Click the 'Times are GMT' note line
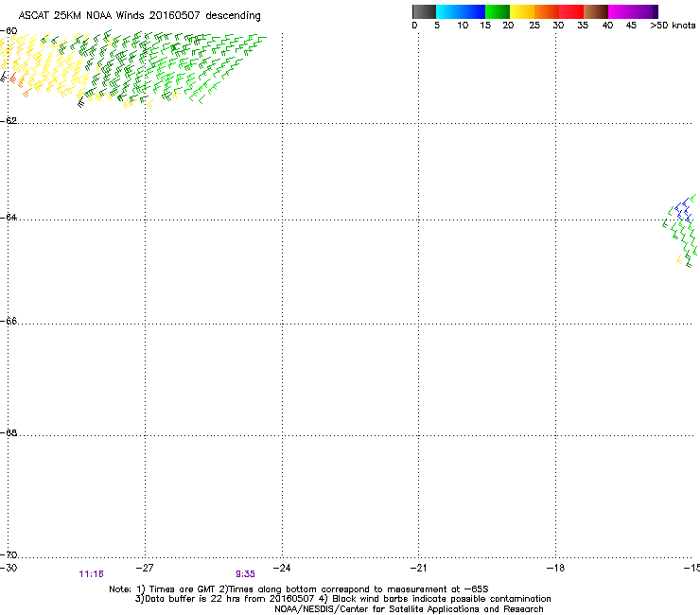Image resolution: width=700 pixels, height=615 pixels. tap(299, 589)
